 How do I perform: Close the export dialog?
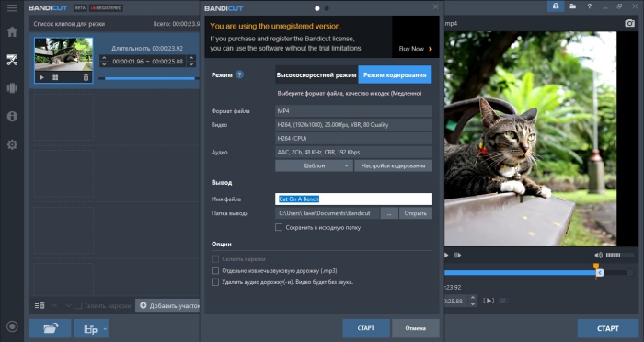tap(435, 6)
